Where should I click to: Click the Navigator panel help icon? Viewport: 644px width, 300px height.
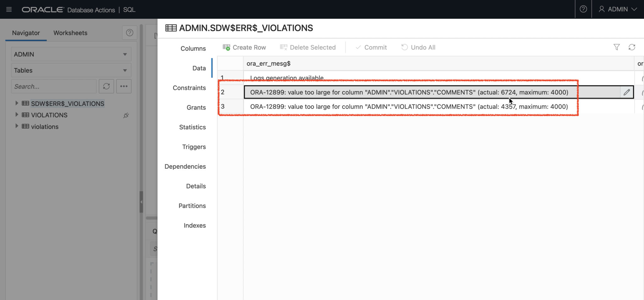130,33
